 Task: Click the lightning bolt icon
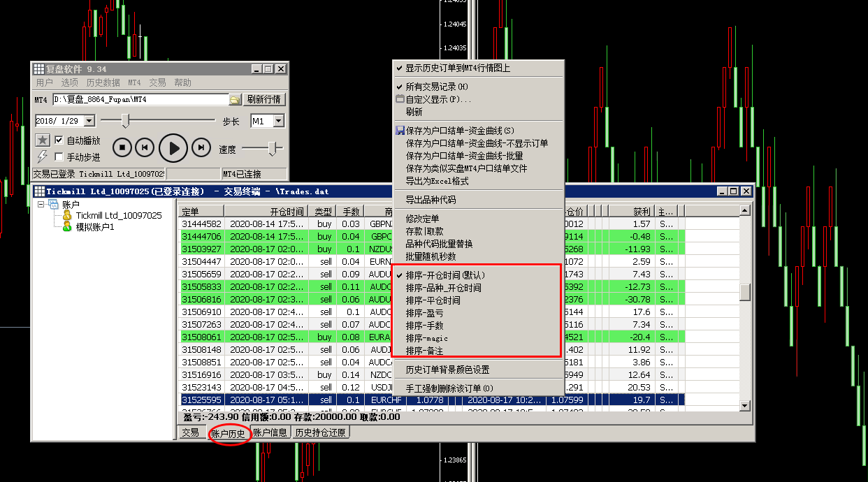43,156
